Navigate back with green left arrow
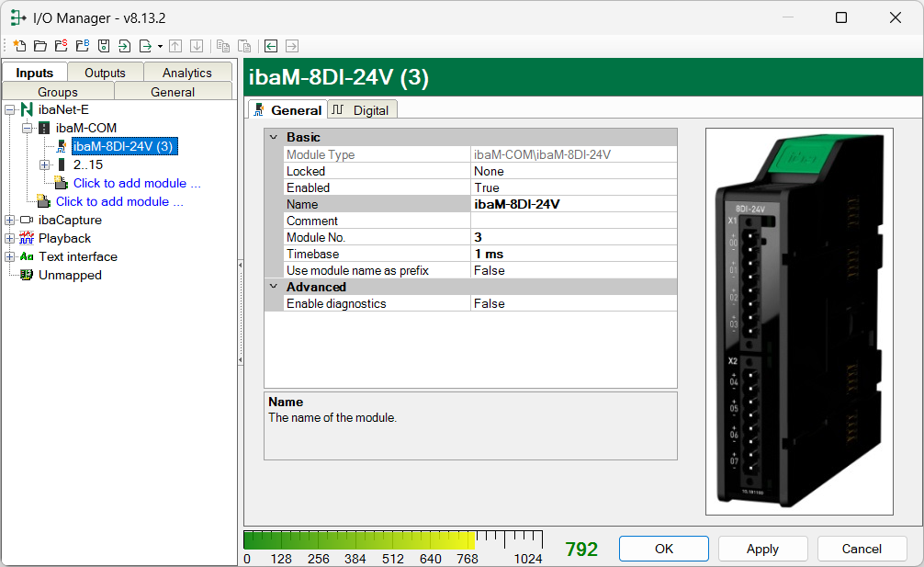The width and height of the screenshot is (924, 567). 271,46
